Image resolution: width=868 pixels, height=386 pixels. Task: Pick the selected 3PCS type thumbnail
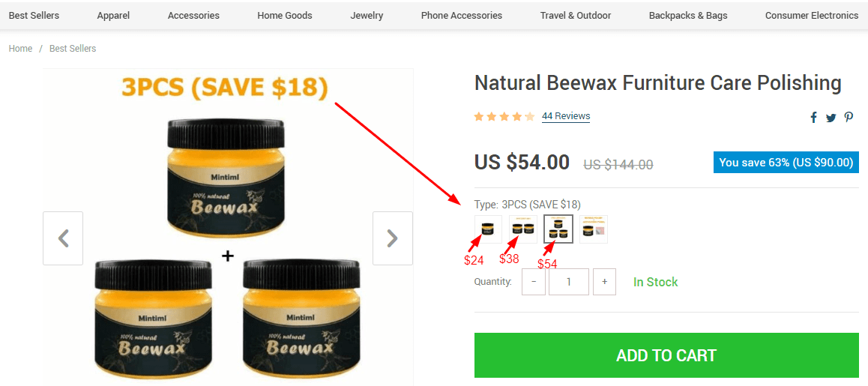[x=558, y=229]
